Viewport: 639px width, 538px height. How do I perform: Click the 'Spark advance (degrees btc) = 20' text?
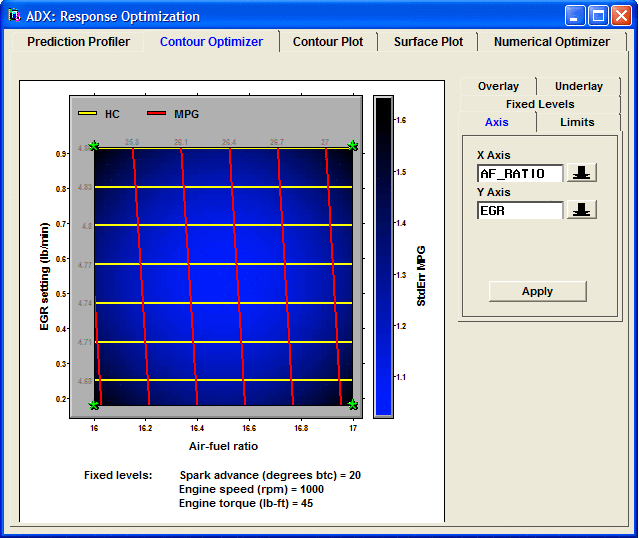270,475
